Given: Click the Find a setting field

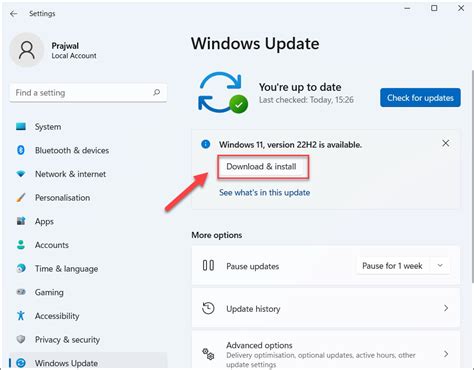Looking at the screenshot, I should 88,93.
